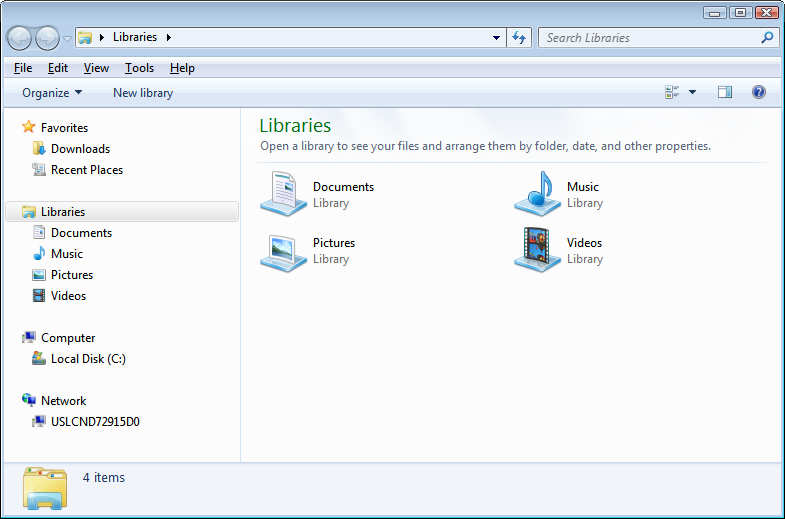The image size is (785, 519).
Task: Select Network in navigation pane
Action: click(64, 401)
